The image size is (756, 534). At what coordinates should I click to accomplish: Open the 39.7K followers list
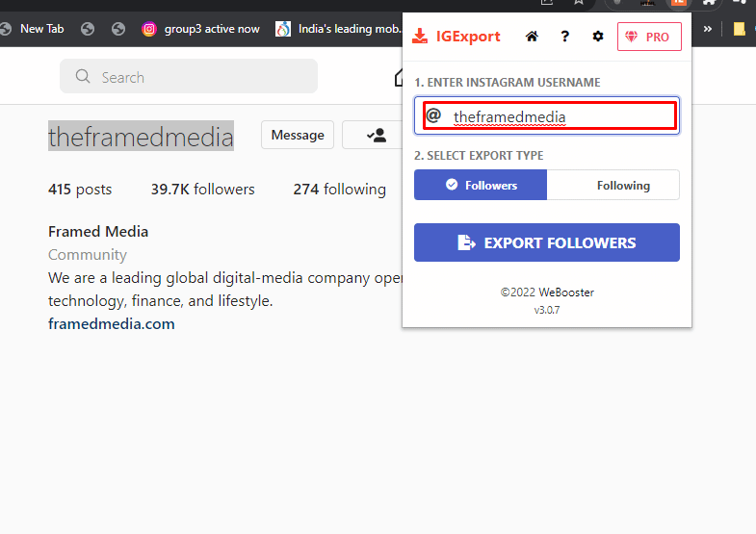coord(203,190)
